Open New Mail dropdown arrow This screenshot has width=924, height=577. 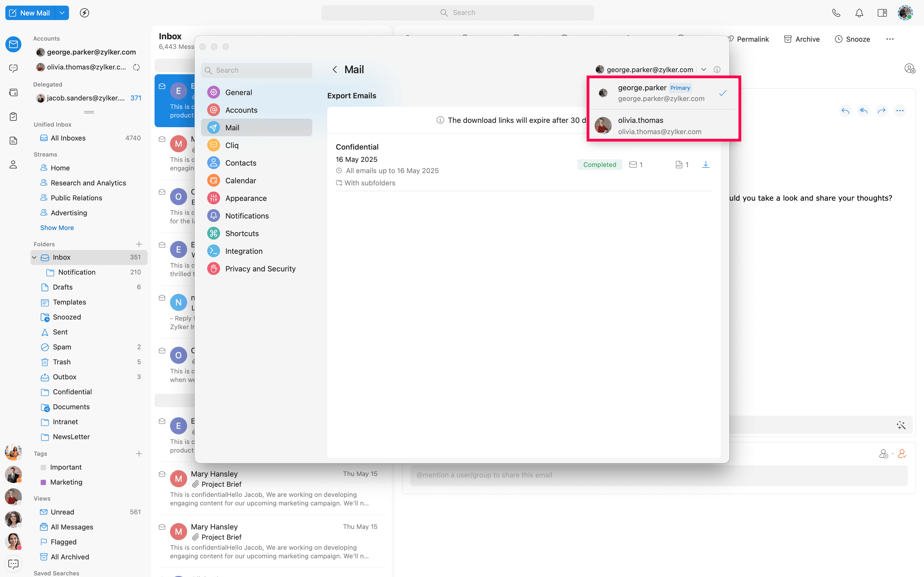click(62, 13)
